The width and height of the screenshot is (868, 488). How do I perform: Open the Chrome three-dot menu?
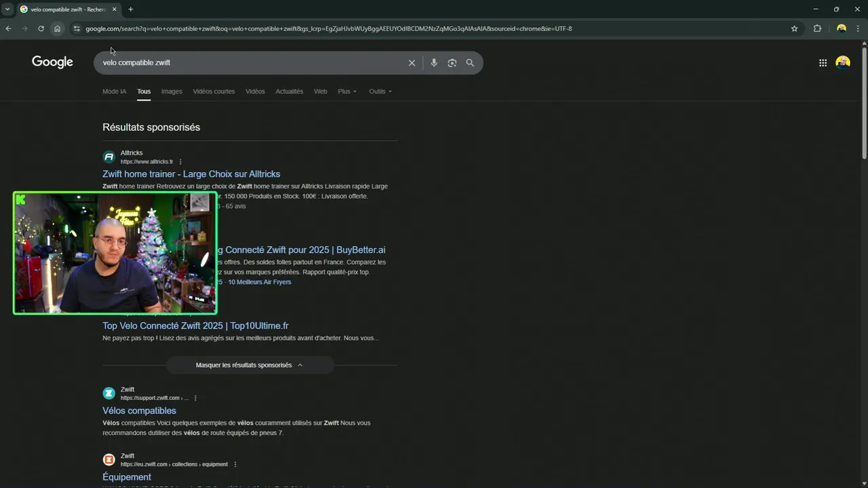tap(858, 28)
